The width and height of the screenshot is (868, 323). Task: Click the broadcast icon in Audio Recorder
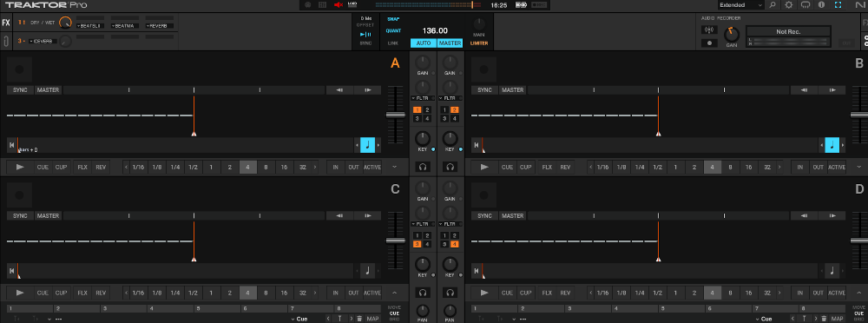708,30
